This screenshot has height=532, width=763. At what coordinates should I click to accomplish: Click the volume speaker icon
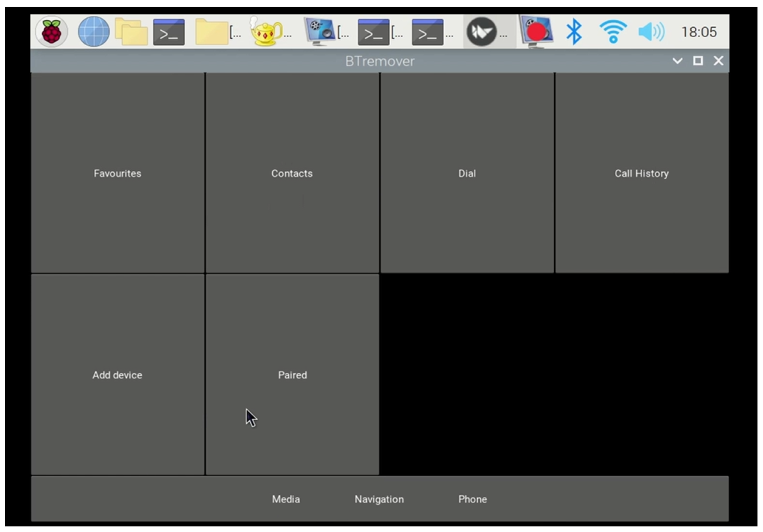tap(651, 32)
